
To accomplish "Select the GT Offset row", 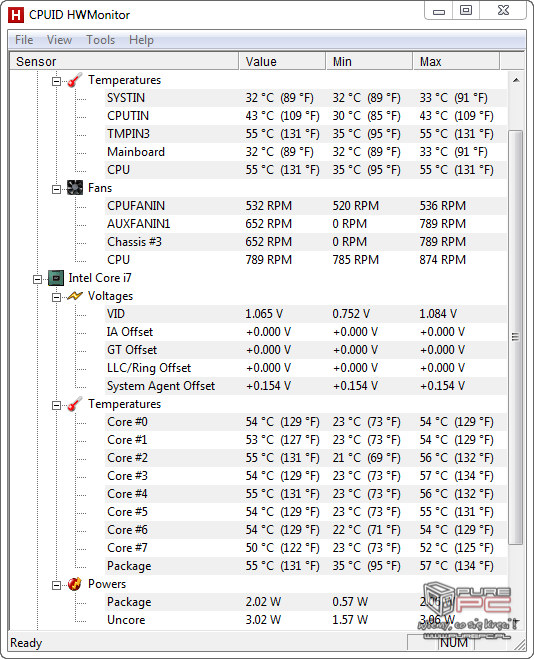I will tap(305, 350).
